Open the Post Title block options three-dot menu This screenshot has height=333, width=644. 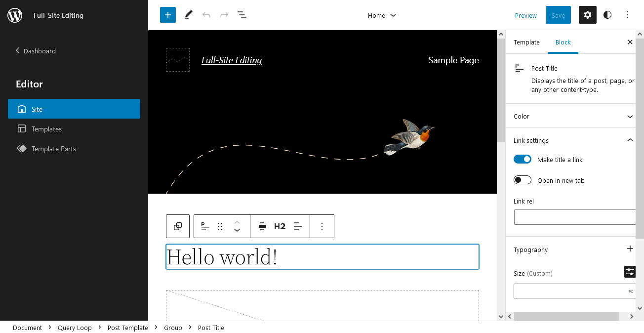[322, 226]
